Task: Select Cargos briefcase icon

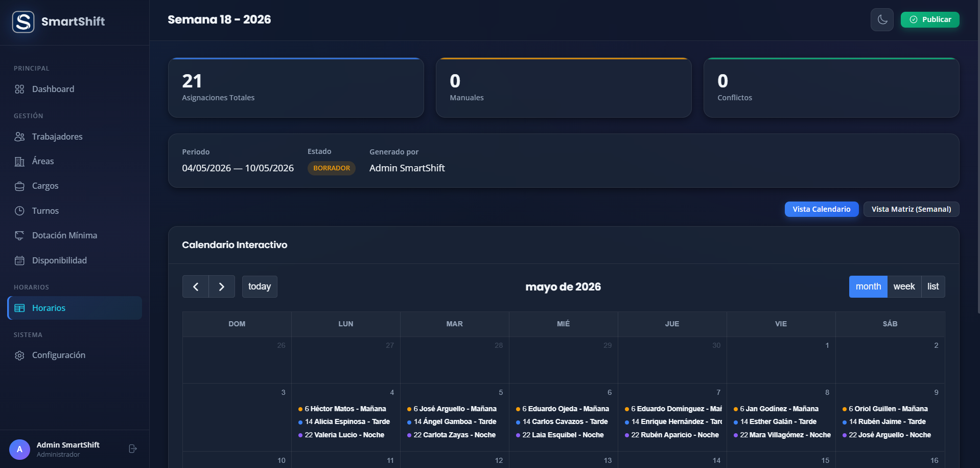Action: (x=19, y=186)
